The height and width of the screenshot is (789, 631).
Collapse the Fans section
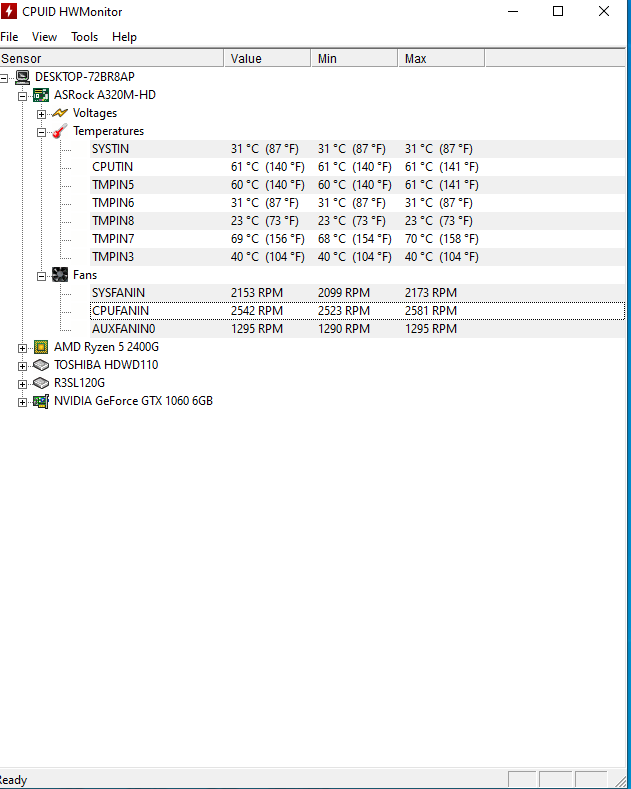point(41,276)
